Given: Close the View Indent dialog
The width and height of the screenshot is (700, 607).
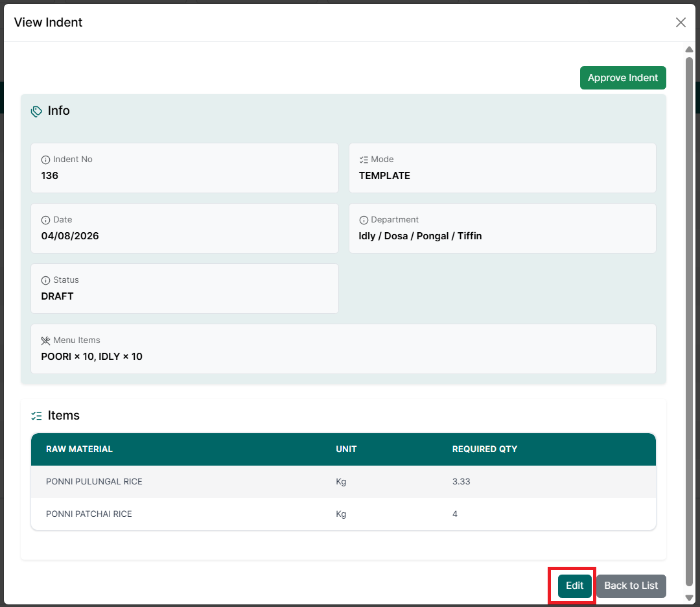Looking at the screenshot, I should tap(681, 22).
